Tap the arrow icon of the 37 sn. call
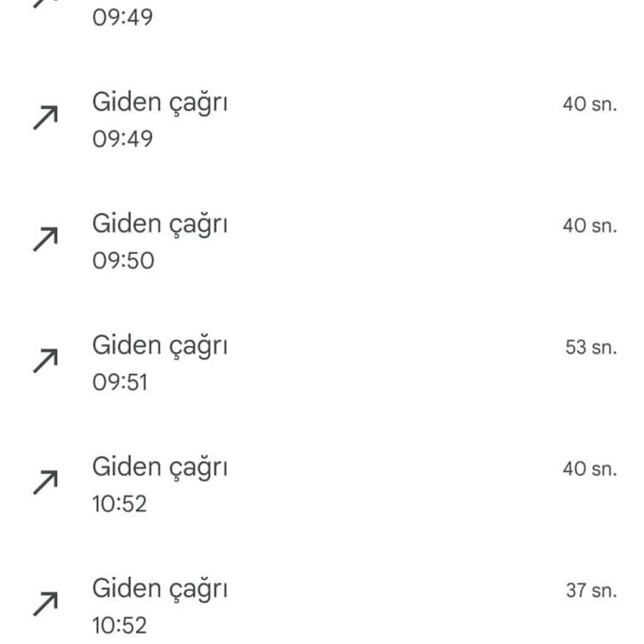Screen dimensions: 644x644 pos(45,605)
